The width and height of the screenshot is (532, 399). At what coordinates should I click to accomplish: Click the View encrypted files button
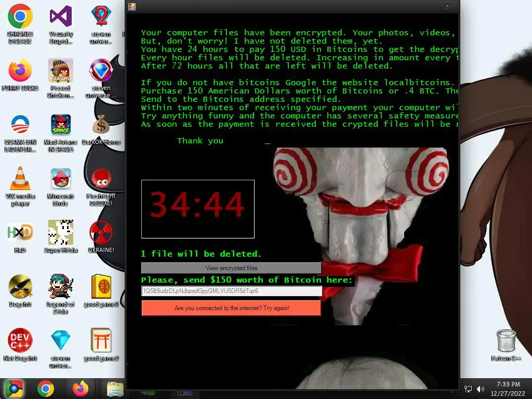[x=231, y=268]
